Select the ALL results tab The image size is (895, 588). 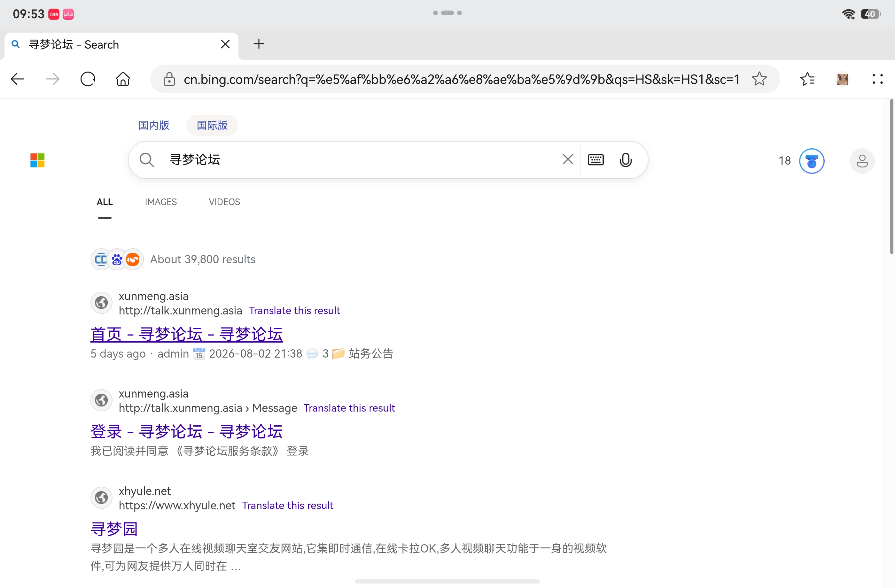coord(105,202)
